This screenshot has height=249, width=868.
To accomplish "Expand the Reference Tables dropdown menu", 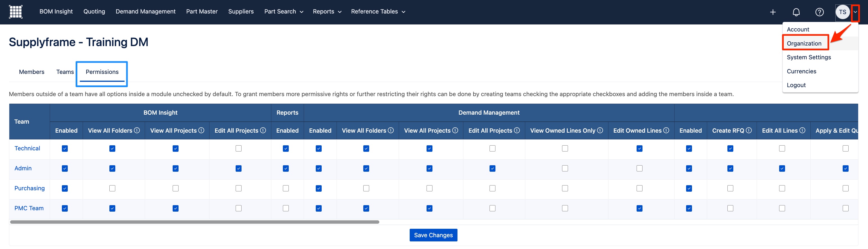I will point(378,12).
